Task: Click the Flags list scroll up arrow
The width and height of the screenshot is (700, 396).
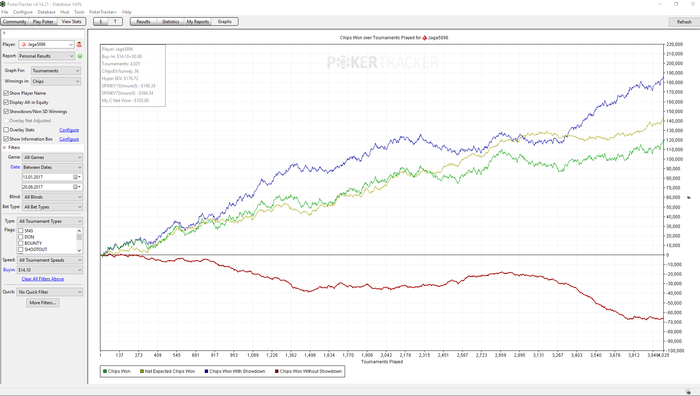Action: pos(79,231)
